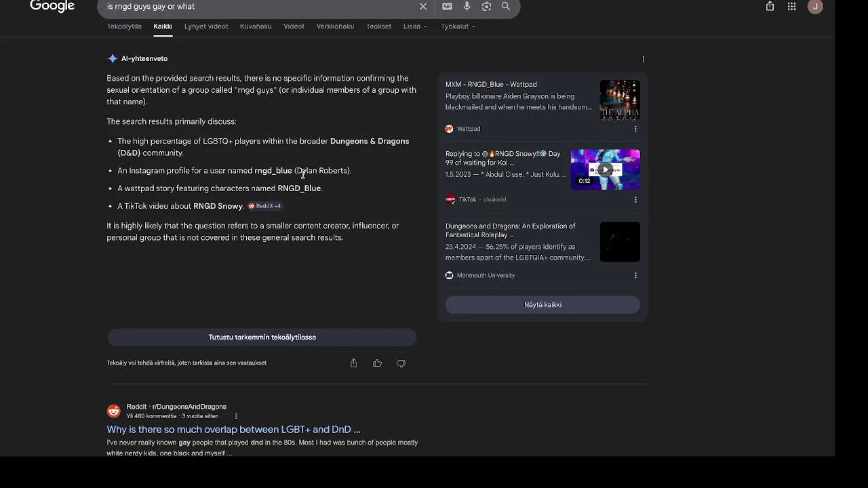Give thumbs down to AI summary

coord(401,363)
